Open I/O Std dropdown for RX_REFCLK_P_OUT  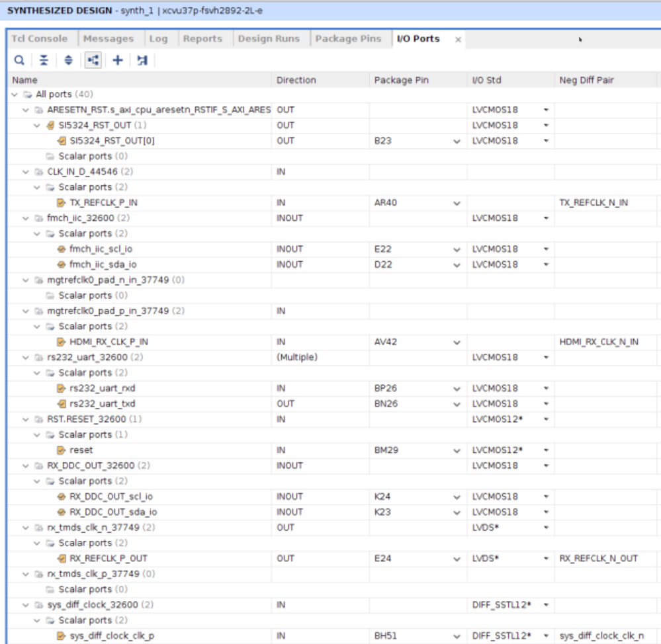(547, 559)
